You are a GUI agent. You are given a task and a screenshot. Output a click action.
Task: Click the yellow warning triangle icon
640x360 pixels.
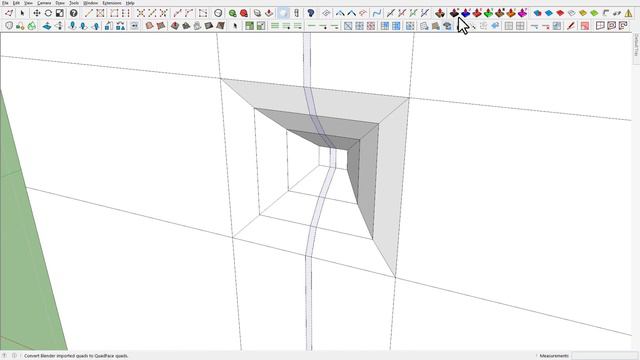pyautogui.click(x=629, y=13)
